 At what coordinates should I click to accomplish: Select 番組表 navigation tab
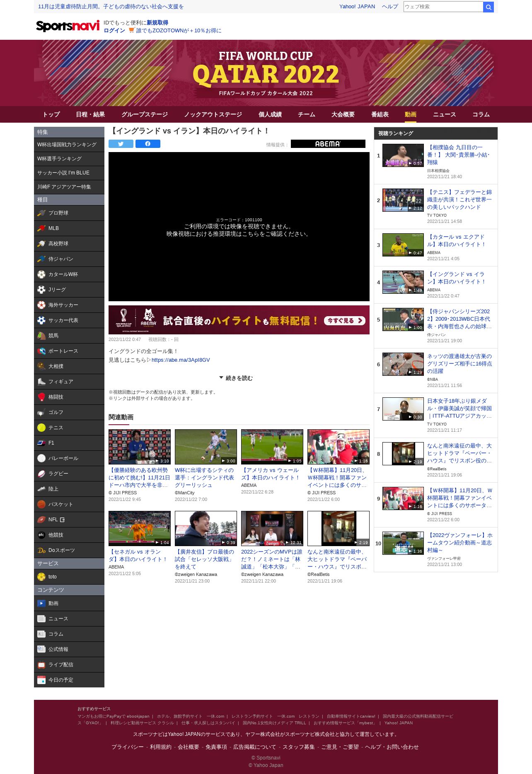point(380,114)
